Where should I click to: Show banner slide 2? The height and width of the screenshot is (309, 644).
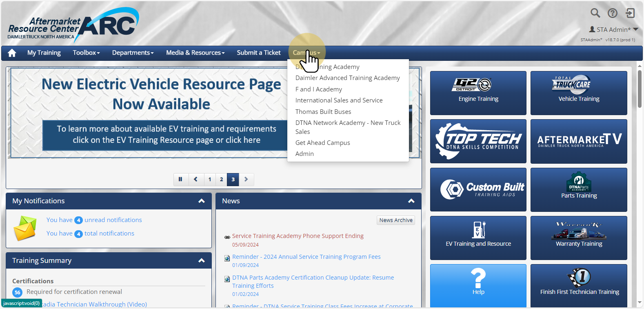(222, 179)
